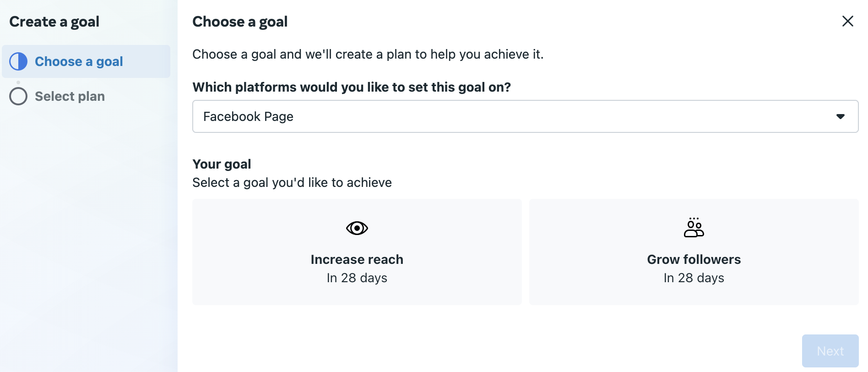Click the "Select a goal you'd like" subtitle
The width and height of the screenshot is (868, 372).
point(292,182)
